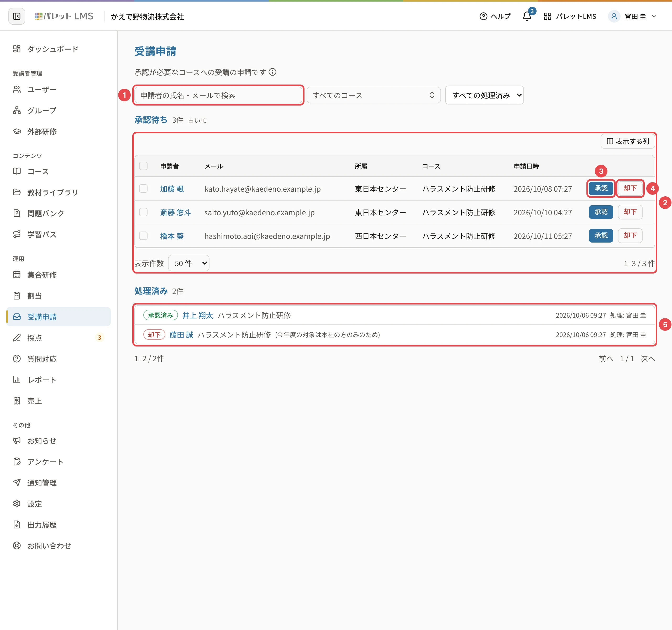Focus the 申請者の氏名・メールで検索 search field

218,95
